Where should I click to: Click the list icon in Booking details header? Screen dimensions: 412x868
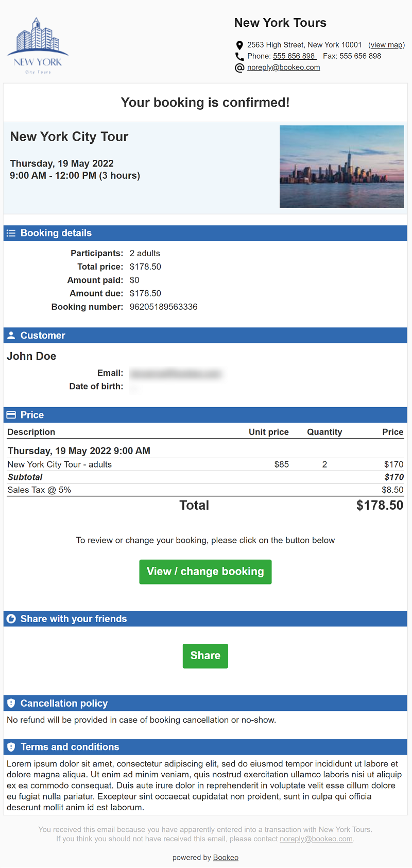pyautogui.click(x=11, y=233)
